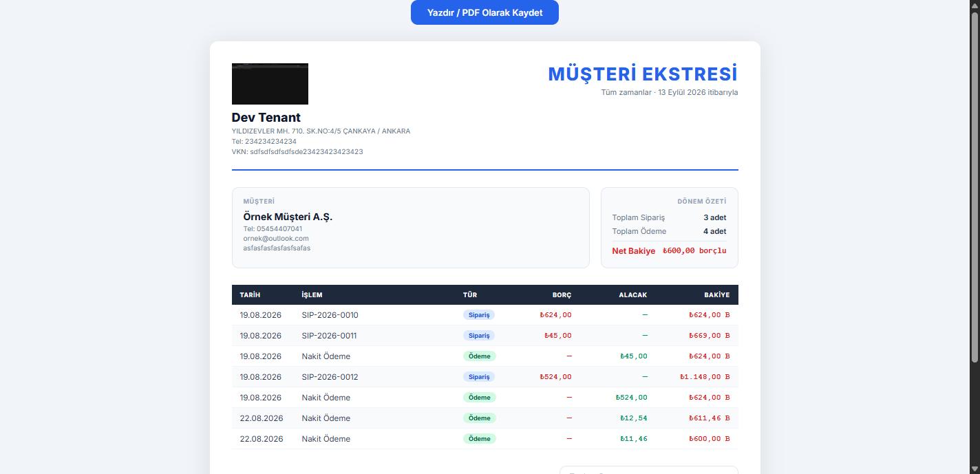Click the ₺524,00 credit payment amount
Image resolution: width=980 pixels, height=474 pixels.
click(632, 398)
